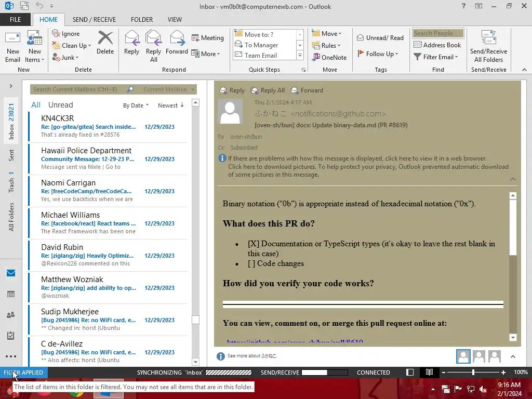Click the zoom slider
Viewport: 532px width, 399px height.
pyautogui.click(x=473, y=372)
